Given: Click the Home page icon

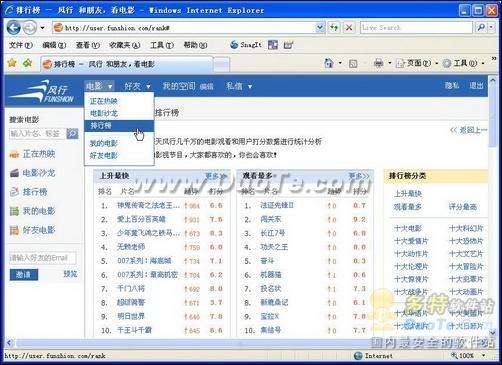Looking at the screenshot, I should click(329, 63).
